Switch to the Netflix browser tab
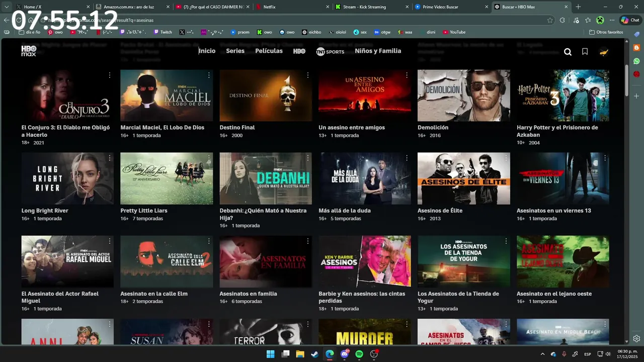 click(291, 7)
